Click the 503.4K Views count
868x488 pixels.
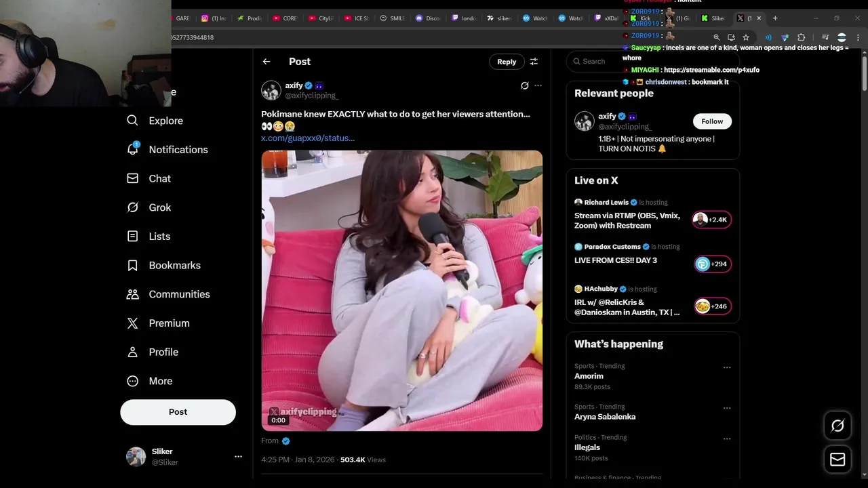(363, 460)
